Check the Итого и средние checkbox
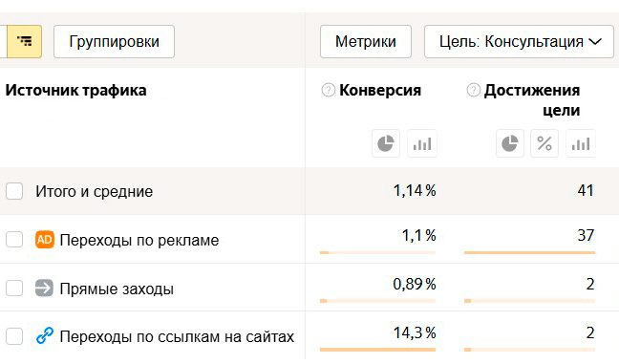The height and width of the screenshot is (364, 619). [x=14, y=191]
